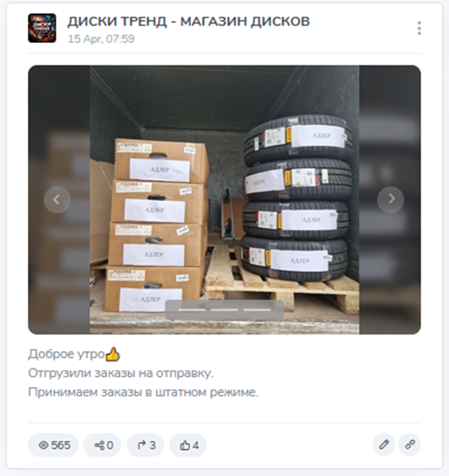Click the share counter showing 0
This screenshot has height=476, width=449.
pos(103,445)
